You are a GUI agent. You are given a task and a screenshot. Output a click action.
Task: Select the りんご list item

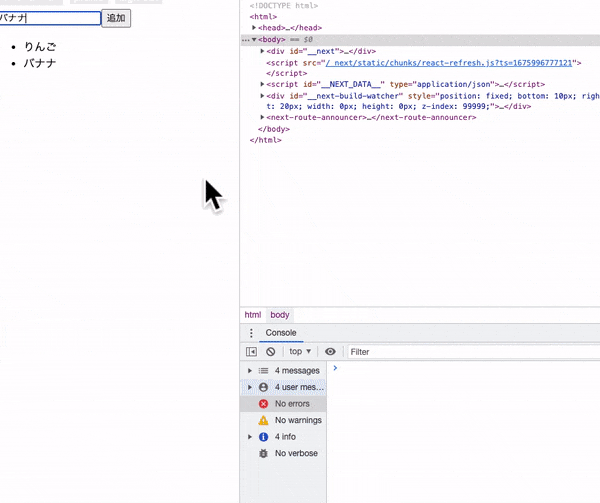pos(40,47)
